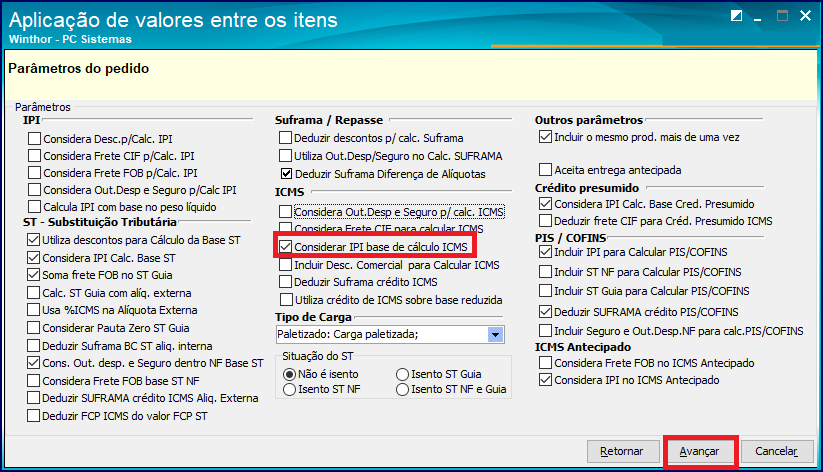Check Deduzir descontos p/ calc. Suframa
This screenshot has height=472, width=823.
286,138
